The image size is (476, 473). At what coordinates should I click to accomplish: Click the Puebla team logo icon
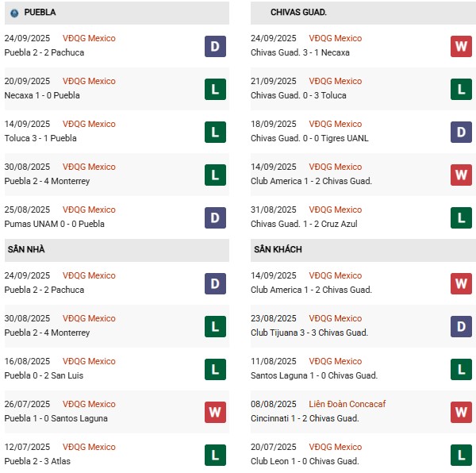tap(14, 13)
